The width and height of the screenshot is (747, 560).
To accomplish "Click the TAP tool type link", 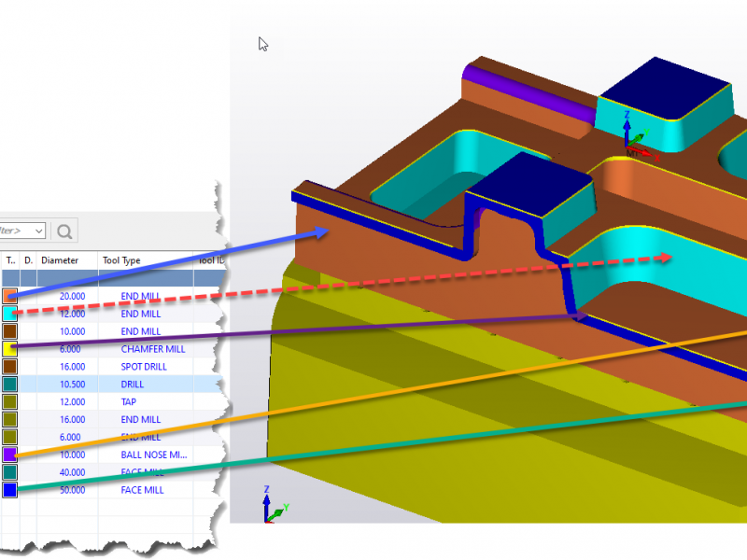I will 127,401.
